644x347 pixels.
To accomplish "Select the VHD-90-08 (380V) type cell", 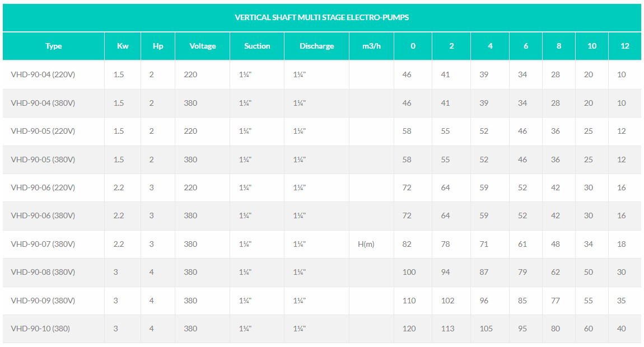I will click(x=43, y=272).
